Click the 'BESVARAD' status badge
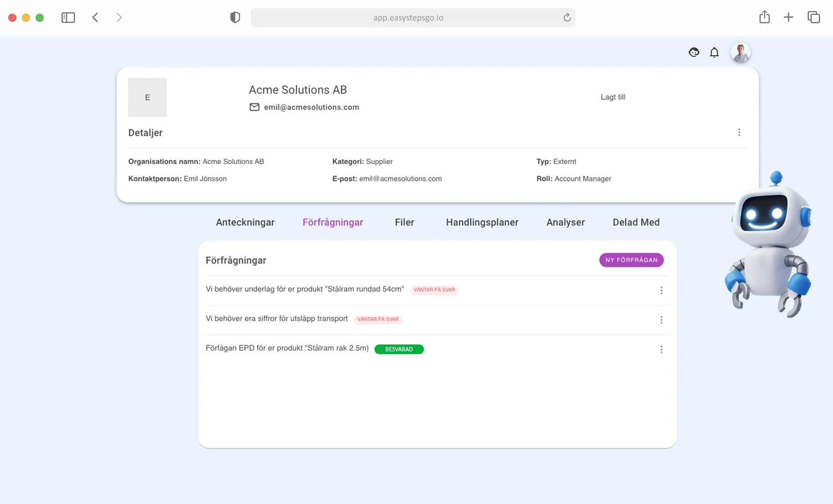This screenshot has height=504, width=833. [x=399, y=349]
